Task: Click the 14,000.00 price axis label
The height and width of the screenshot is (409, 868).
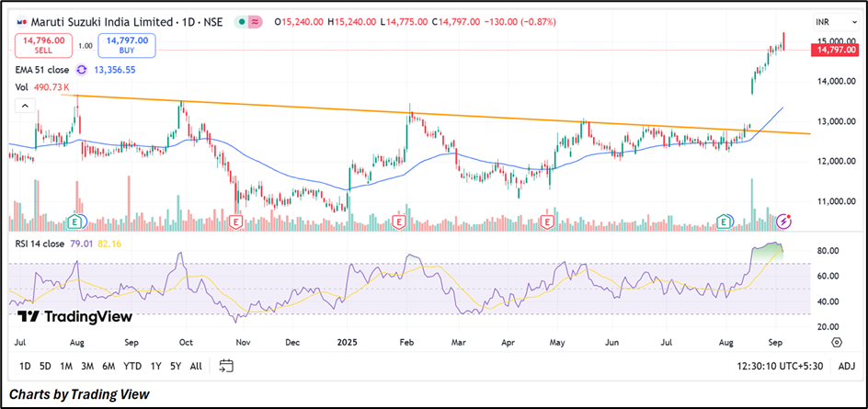Action: (836, 82)
